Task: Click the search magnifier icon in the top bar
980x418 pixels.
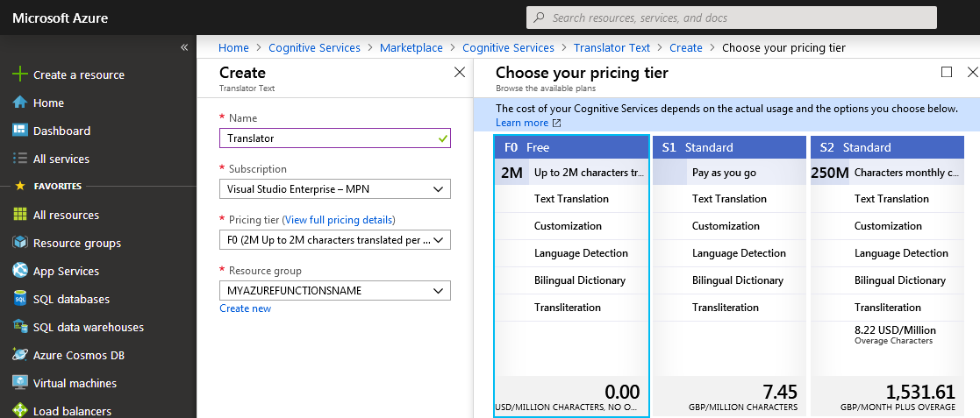Action: point(538,18)
